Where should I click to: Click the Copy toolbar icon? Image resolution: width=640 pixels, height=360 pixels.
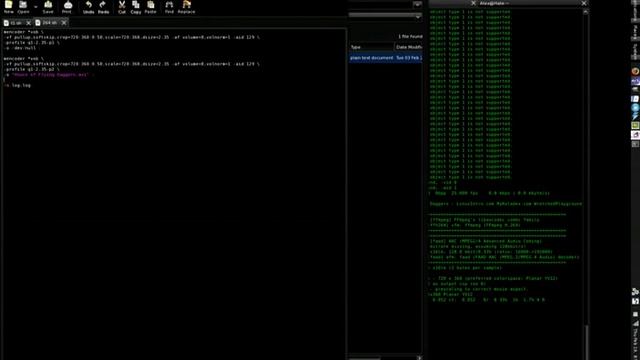coord(136,6)
